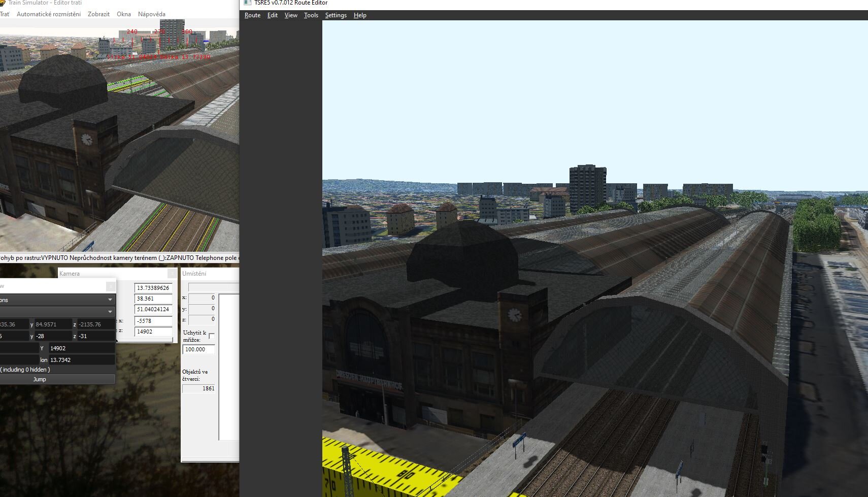Select the Kamera x field showing -5578

point(153,321)
